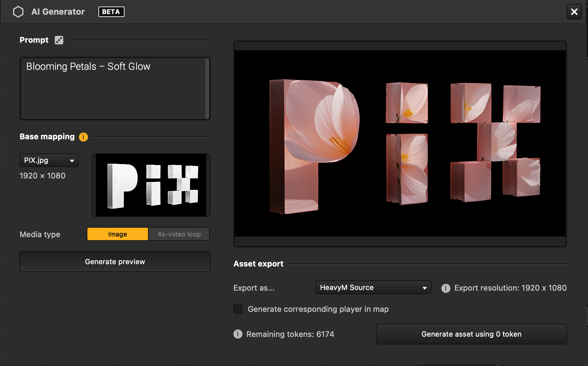Click the prompt text box scrollbar
This screenshot has height=366, width=588.
[x=207, y=89]
